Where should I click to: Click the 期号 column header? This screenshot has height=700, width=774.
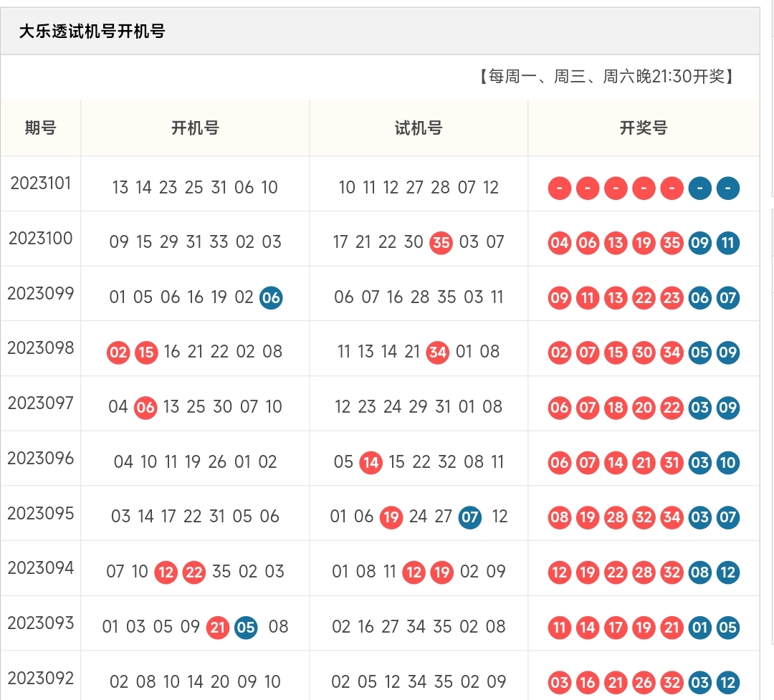40,128
